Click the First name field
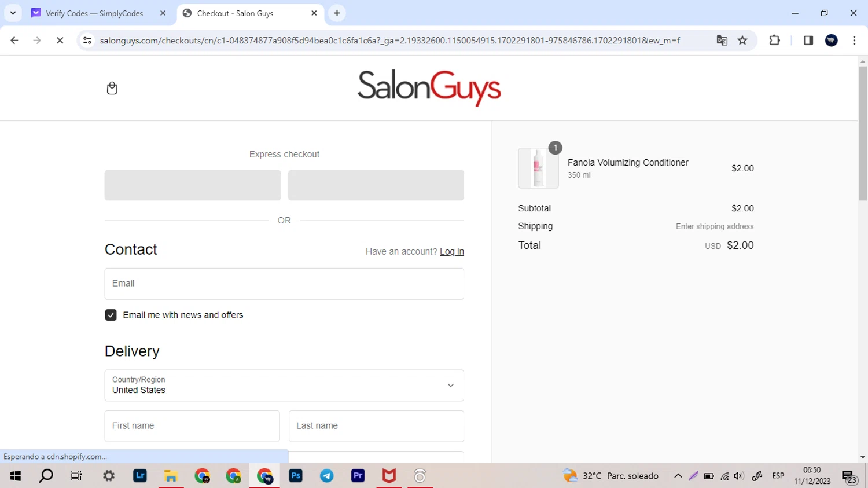Image resolution: width=868 pixels, height=488 pixels. [192, 426]
